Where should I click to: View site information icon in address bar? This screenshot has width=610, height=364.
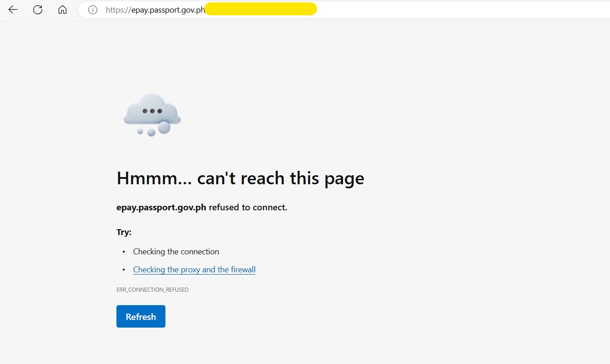coord(93,10)
